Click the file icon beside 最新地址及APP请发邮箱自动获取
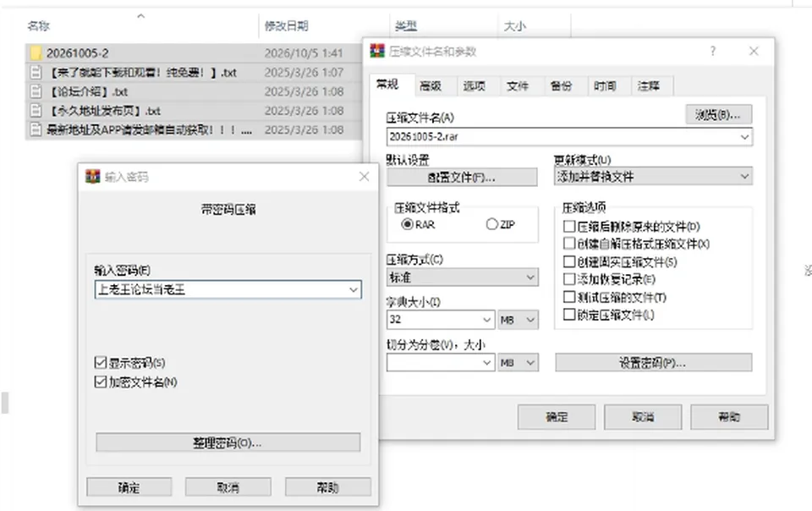812x511 pixels. 36,129
